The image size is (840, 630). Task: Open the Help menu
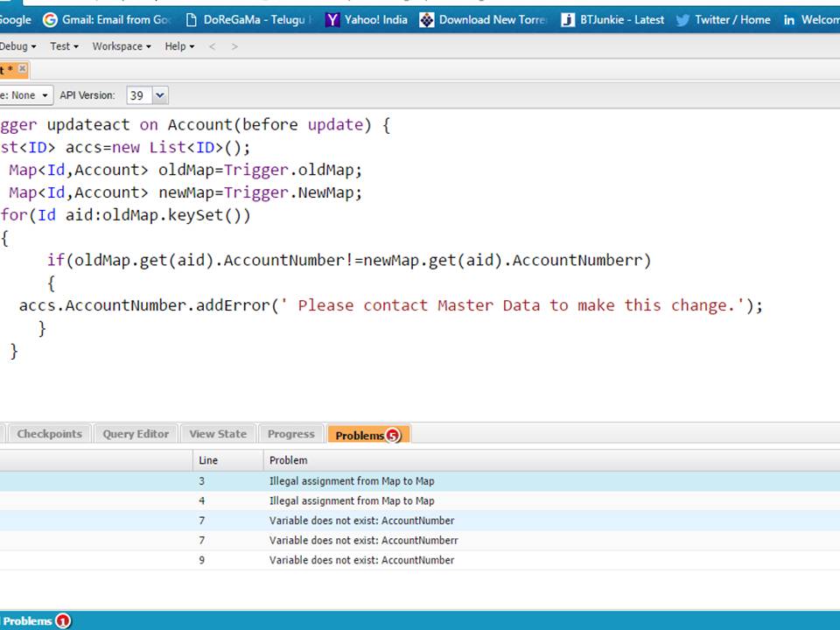179,46
